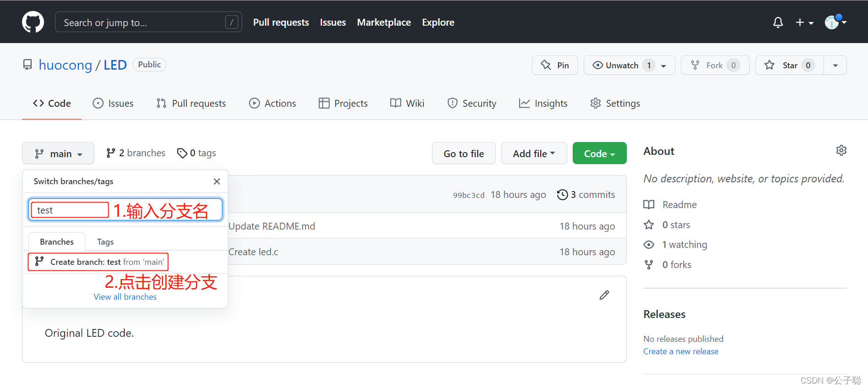Star the repository
The image size is (868, 389).
(x=789, y=65)
